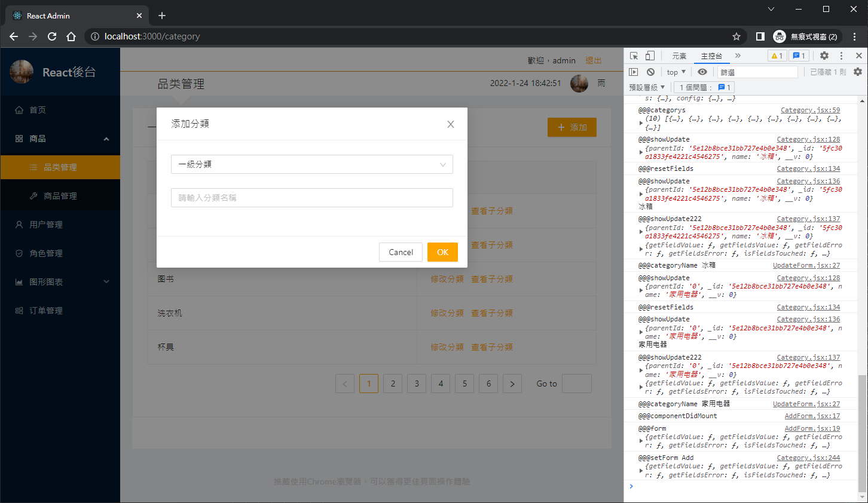The height and width of the screenshot is (503, 868).
Task: Open the browser home icon
Action: (x=71, y=36)
